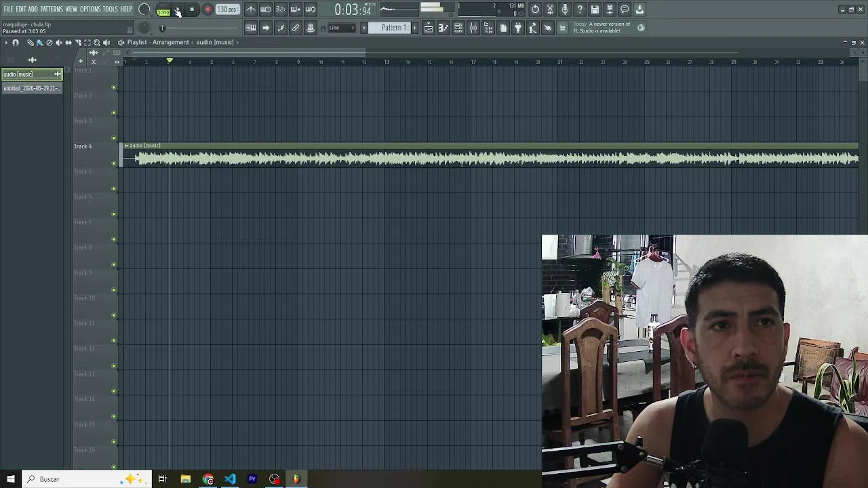This screenshot has height=488, width=868.
Task: Open the HELP menu
Action: click(126, 9)
